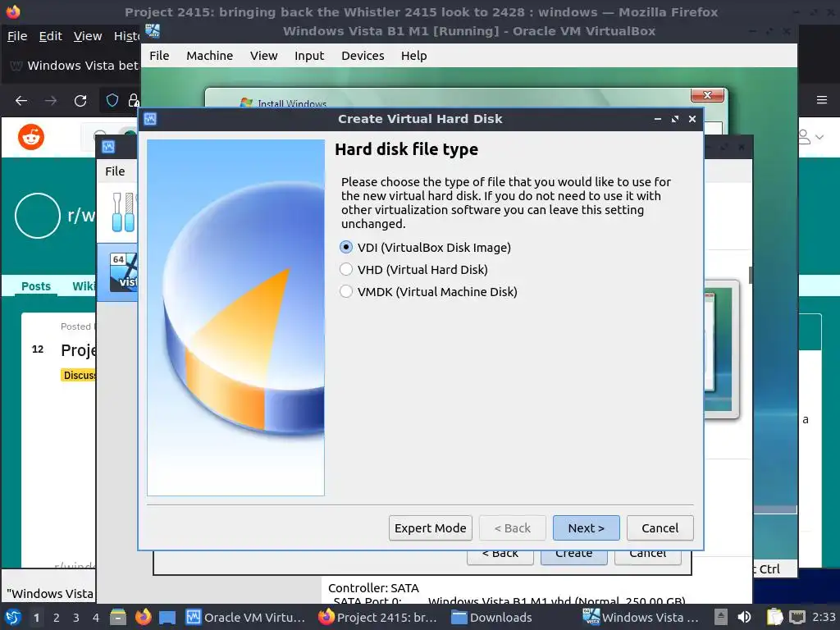Open the application launcher in the taskbar
840x630 pixels.
pos(13,617)
